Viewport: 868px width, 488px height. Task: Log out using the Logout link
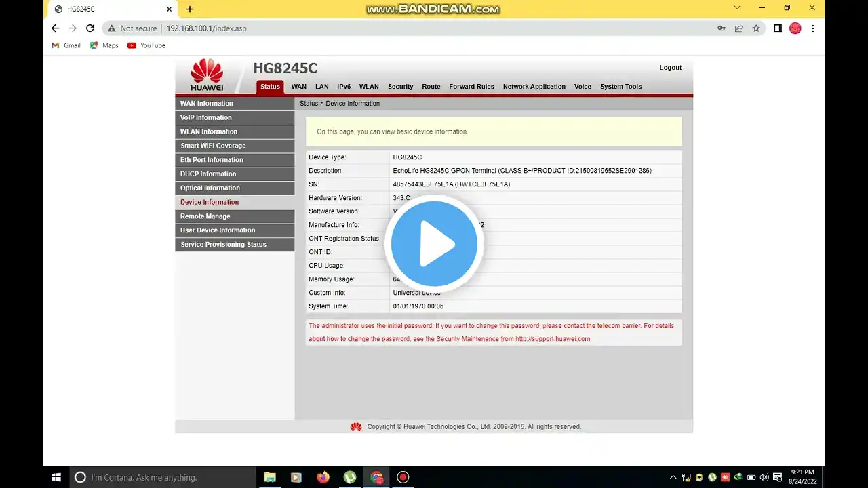click(671, 68)
